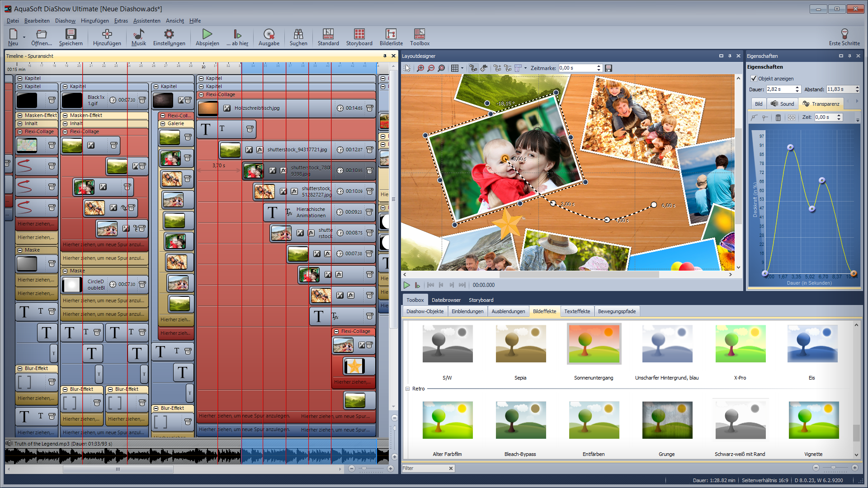Open the grid options dropdown arrow
Viewport: 868px width, 488px height.
tap(462, 68)
